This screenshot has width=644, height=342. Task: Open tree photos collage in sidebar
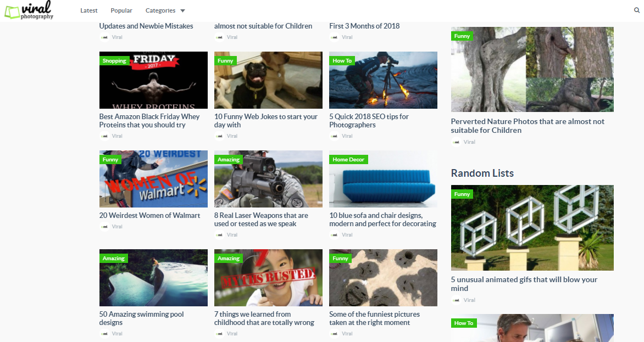point(532,69)
